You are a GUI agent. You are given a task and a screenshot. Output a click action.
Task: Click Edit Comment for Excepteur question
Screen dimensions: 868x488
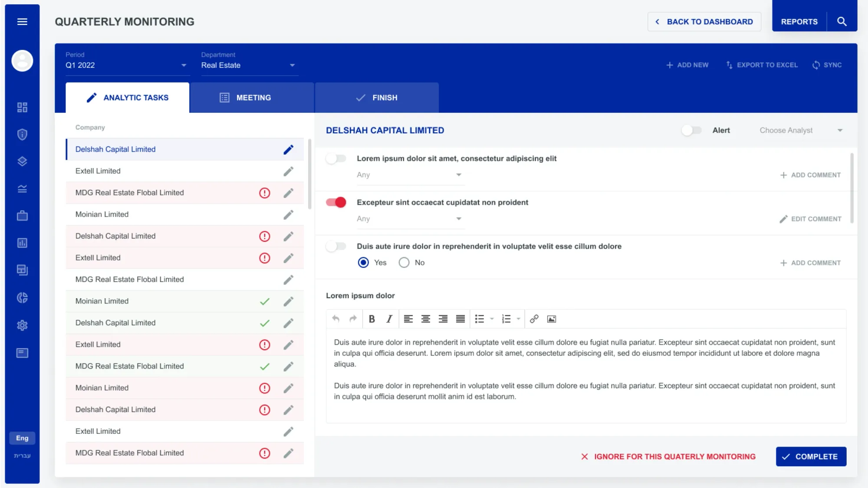tap(811, 219)
